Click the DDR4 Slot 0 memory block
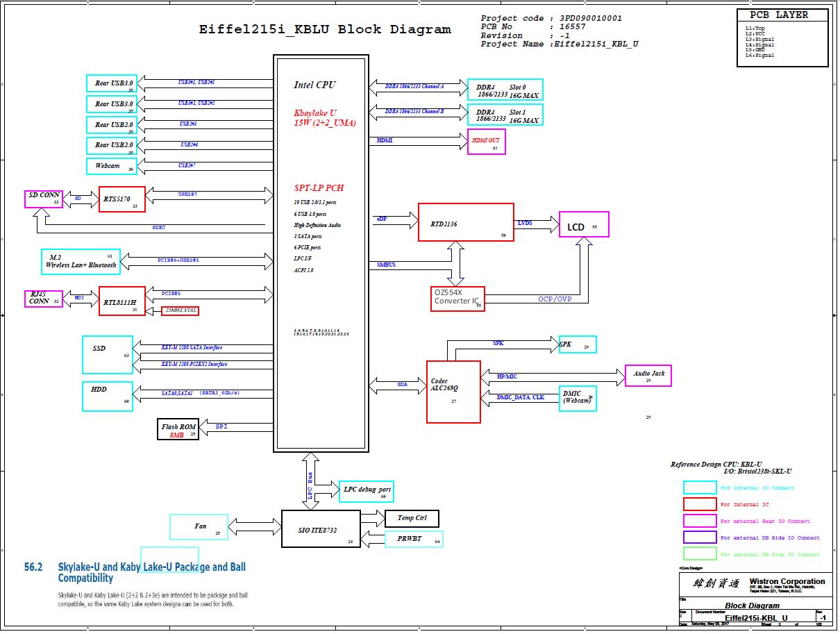840x634 pixels. coord(505,89)
